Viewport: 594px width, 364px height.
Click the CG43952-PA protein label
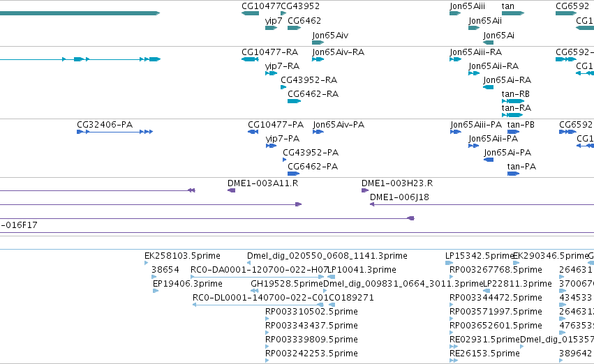[x=311, y=153]
